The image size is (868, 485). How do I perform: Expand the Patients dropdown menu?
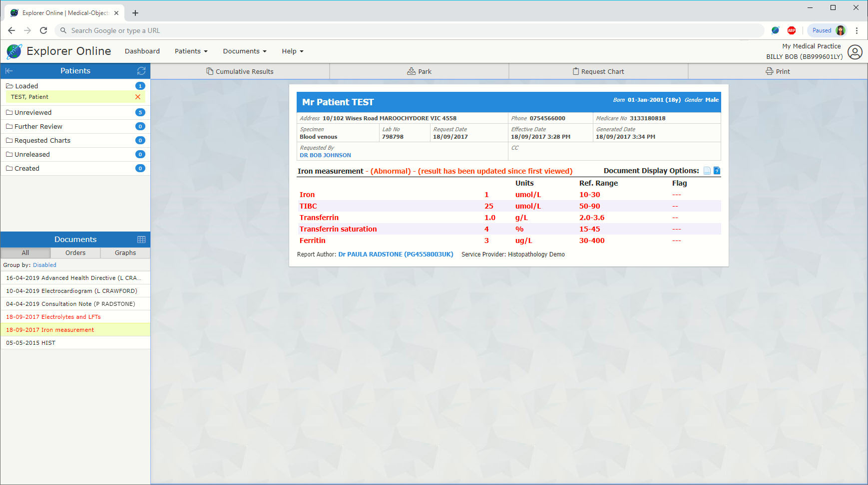(x=191, y=51)
